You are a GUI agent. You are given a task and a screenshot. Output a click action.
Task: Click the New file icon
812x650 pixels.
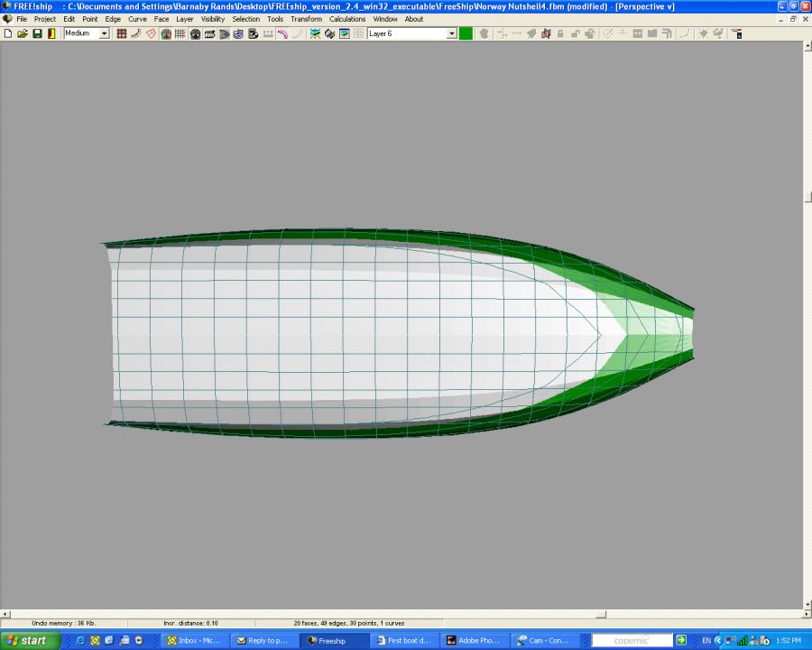pos(8,33)
